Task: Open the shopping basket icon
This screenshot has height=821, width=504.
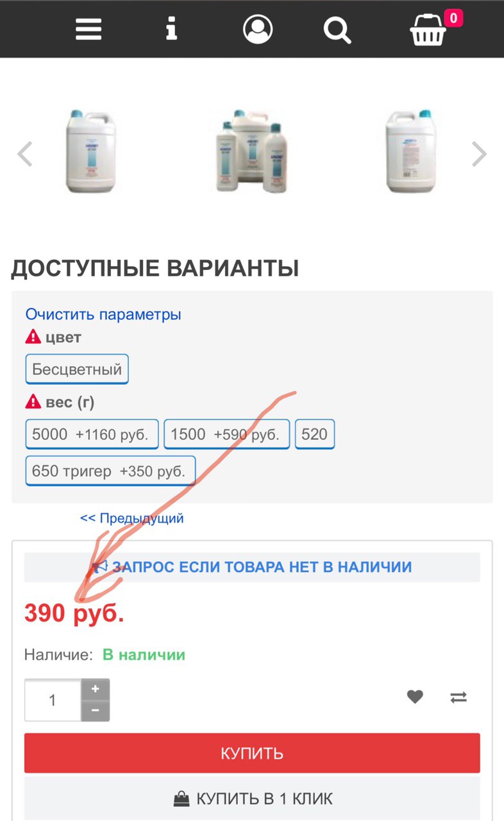Action: pos(430,30)
